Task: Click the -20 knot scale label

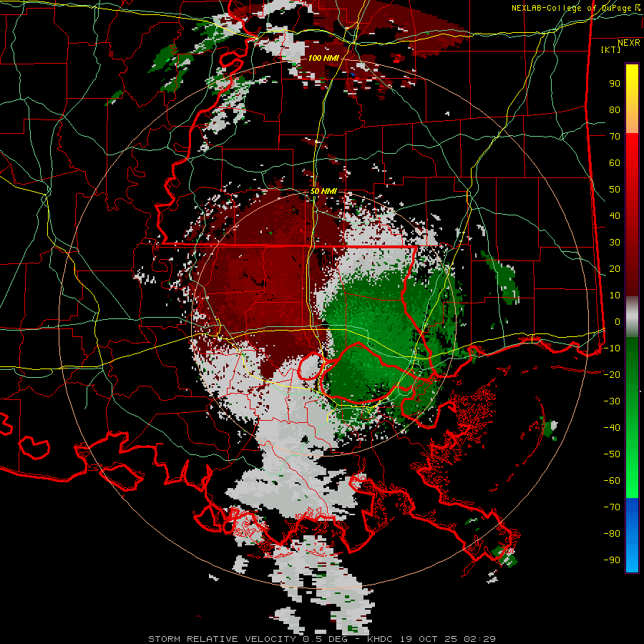Action: point(612,374)
